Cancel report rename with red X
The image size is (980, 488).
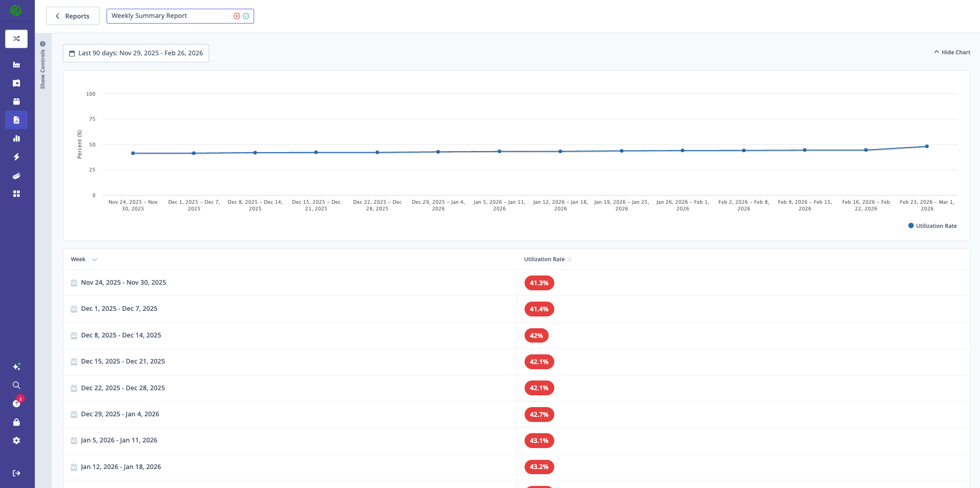click(x=237, y=16)
